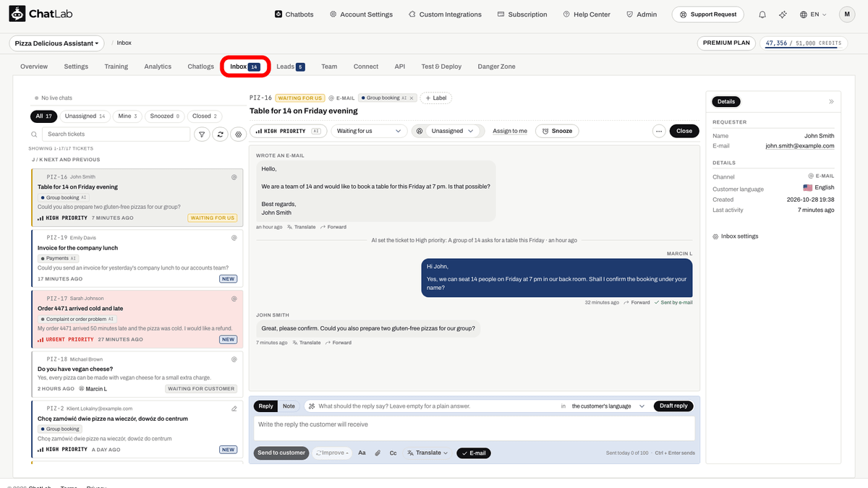Switch to the Training tab
Viewport: 868px width, 488px height.
116,67
